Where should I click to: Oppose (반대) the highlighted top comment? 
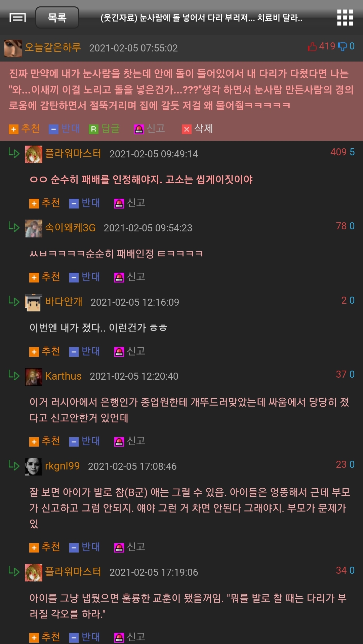click(x=64, y=128)
